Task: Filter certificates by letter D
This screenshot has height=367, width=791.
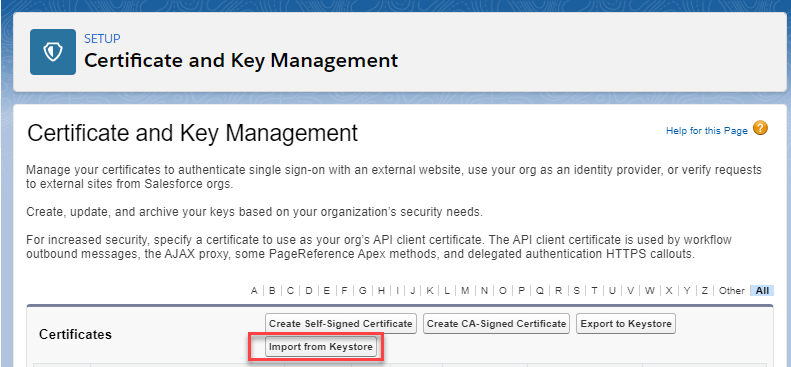Action: [x=309, y=291]
